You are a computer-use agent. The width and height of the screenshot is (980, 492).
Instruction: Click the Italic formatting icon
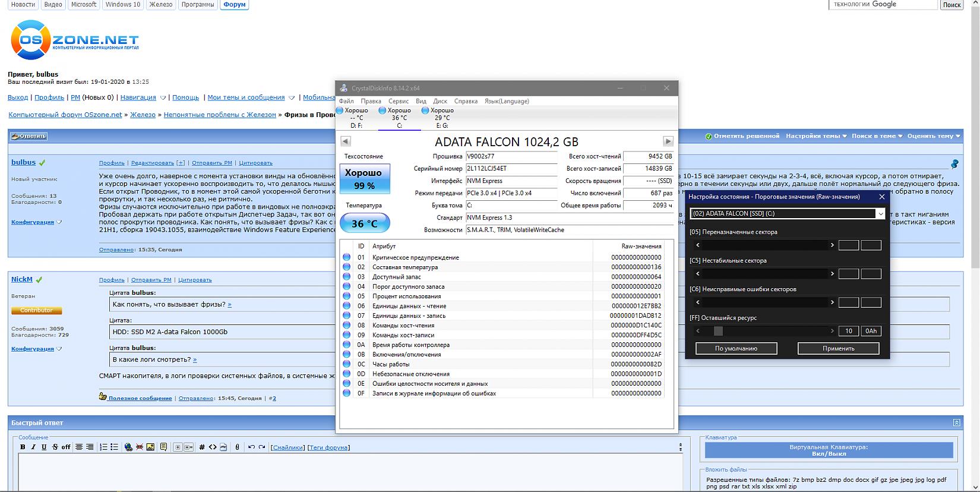[x=33, y=447]
